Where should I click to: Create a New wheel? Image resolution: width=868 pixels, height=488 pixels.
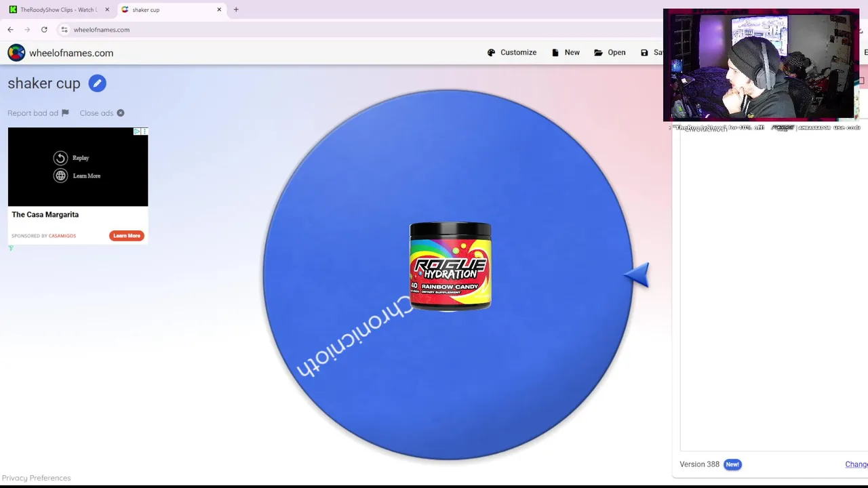tap(566, 52)
